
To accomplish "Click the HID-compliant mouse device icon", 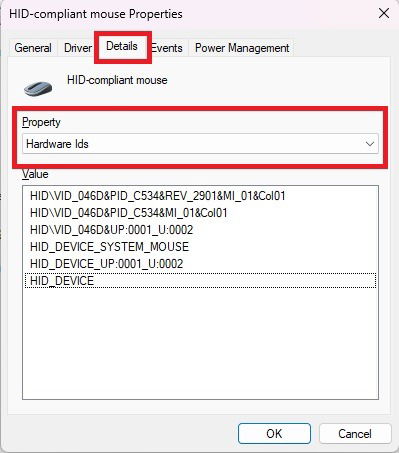I will 38,89.
